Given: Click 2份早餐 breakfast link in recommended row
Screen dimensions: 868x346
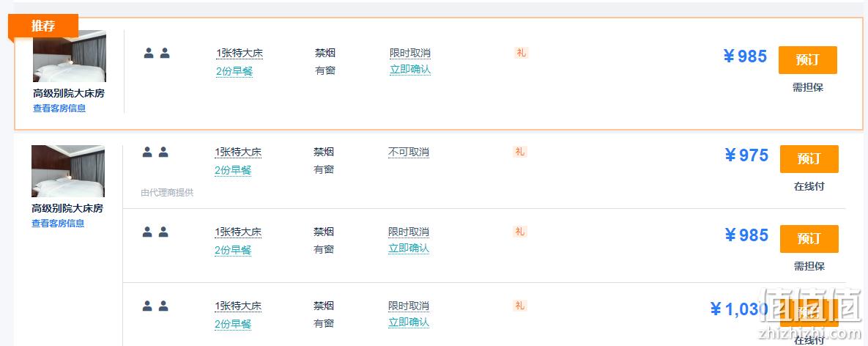Looking at the screenshot, I should pos(234,71).
